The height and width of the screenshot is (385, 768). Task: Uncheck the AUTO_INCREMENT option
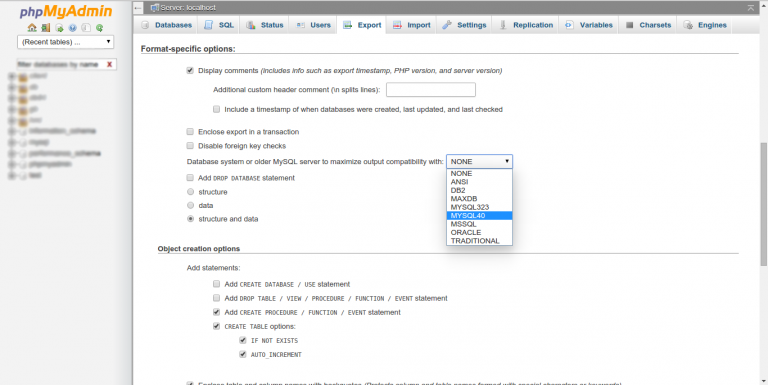click(242, 354)
